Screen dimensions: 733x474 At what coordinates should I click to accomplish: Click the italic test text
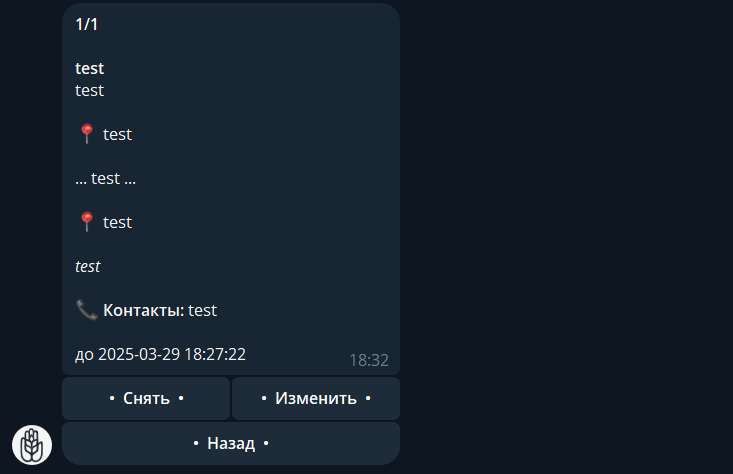pos(88,266)
